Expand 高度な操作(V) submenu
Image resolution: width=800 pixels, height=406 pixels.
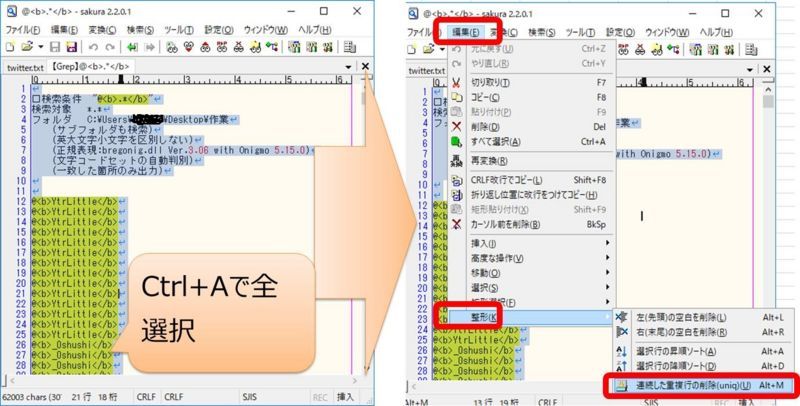[532, 258]
